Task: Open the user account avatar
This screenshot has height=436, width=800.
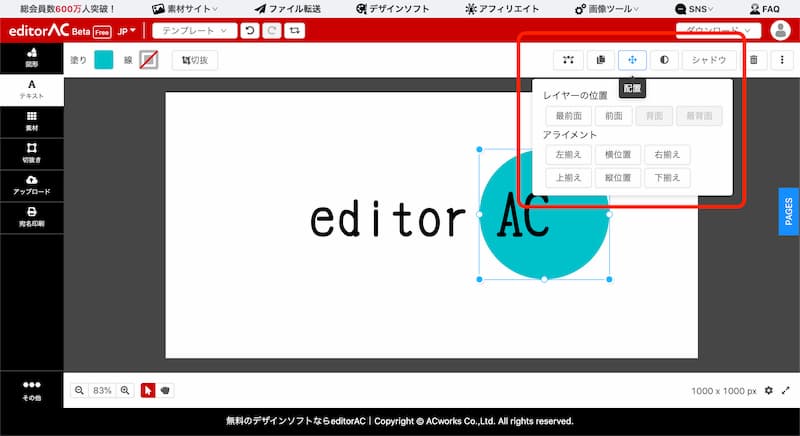Action: (780, 31)
